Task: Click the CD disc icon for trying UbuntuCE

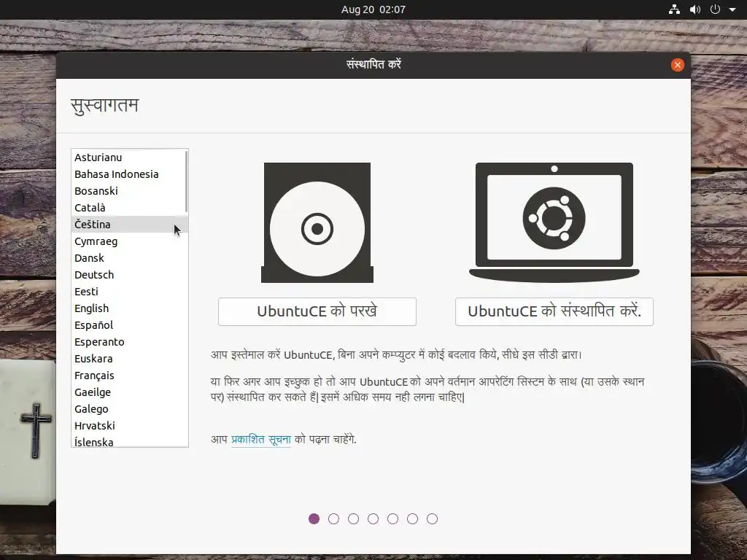Action: (x=317, y=223)
